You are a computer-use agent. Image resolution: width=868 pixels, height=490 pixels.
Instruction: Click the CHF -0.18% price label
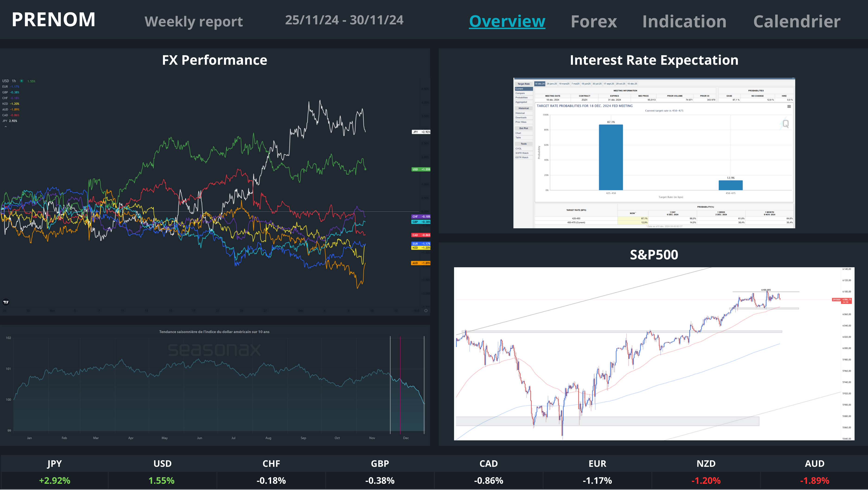click(421, 216)
